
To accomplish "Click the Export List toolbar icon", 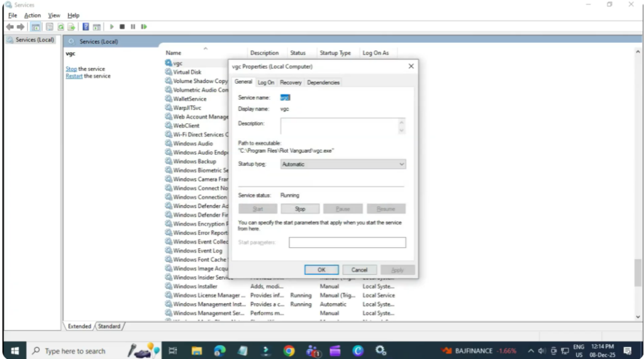I will (71, 26).
